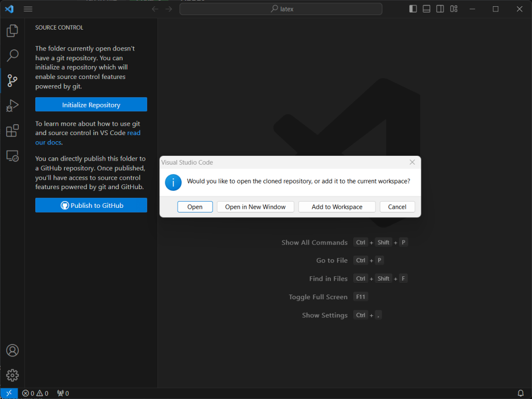Viewport: 532px width, 399px height.
Task: Toggle the secondary side bar layout
Action: click(440, 9)
